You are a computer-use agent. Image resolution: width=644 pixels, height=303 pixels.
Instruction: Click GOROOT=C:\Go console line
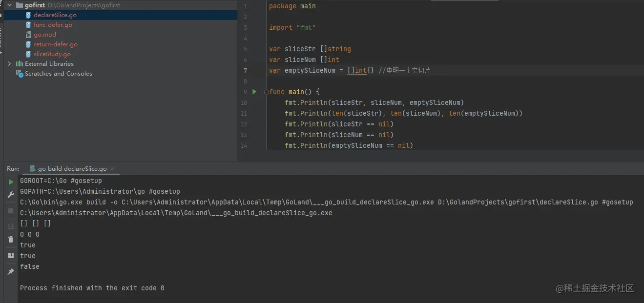coord(61,181)
